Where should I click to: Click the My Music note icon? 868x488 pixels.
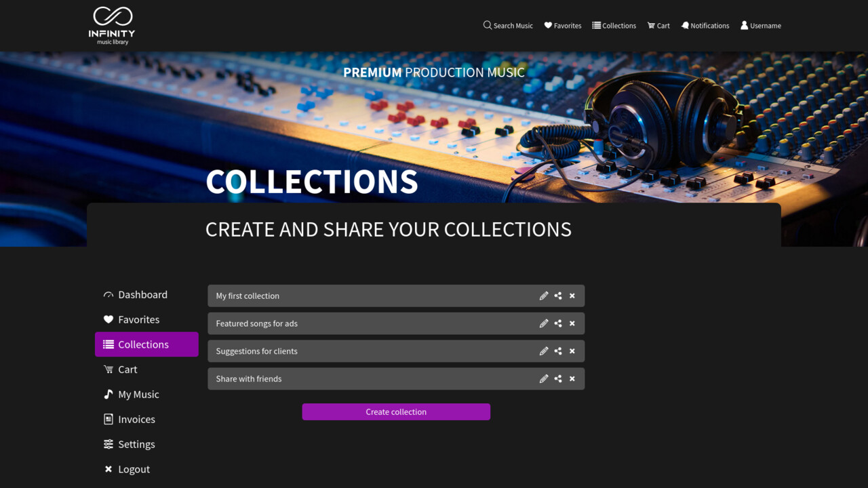[x=108, y=394]
